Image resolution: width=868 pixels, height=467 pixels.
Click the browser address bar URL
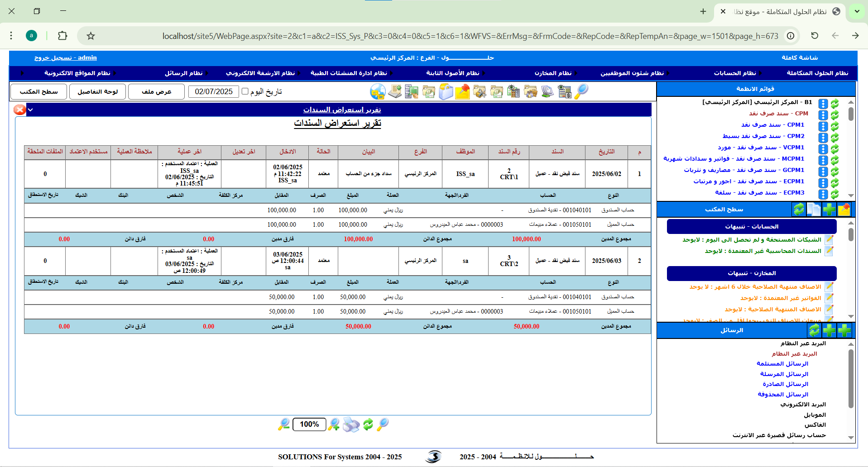pos(470,36)
